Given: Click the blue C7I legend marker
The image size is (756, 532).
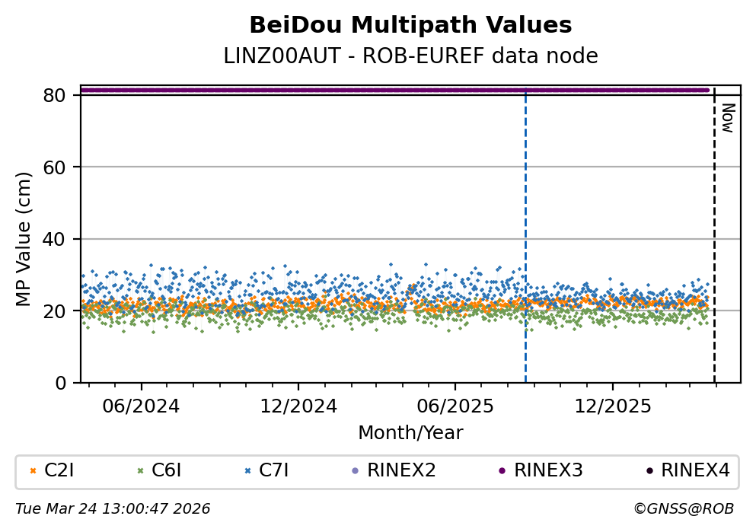Looking at the screenshot, I should pyautogui.click(x=247, y=471).
